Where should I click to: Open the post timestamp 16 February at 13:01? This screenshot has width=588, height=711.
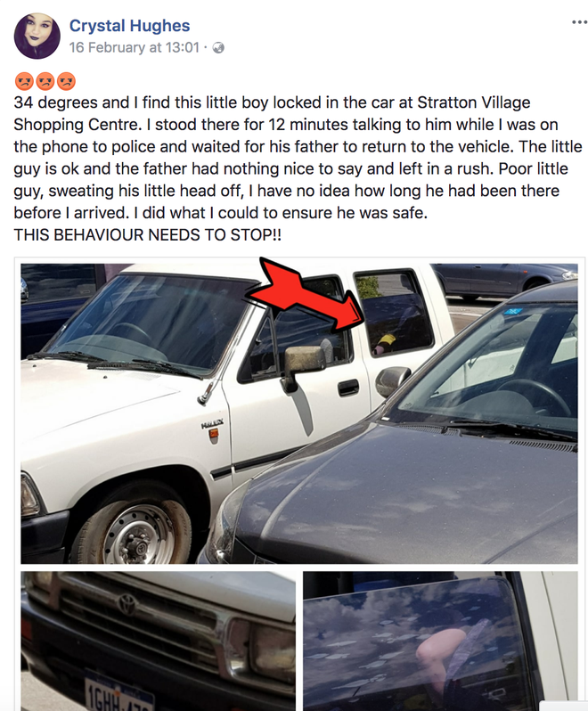click(135, 47)
